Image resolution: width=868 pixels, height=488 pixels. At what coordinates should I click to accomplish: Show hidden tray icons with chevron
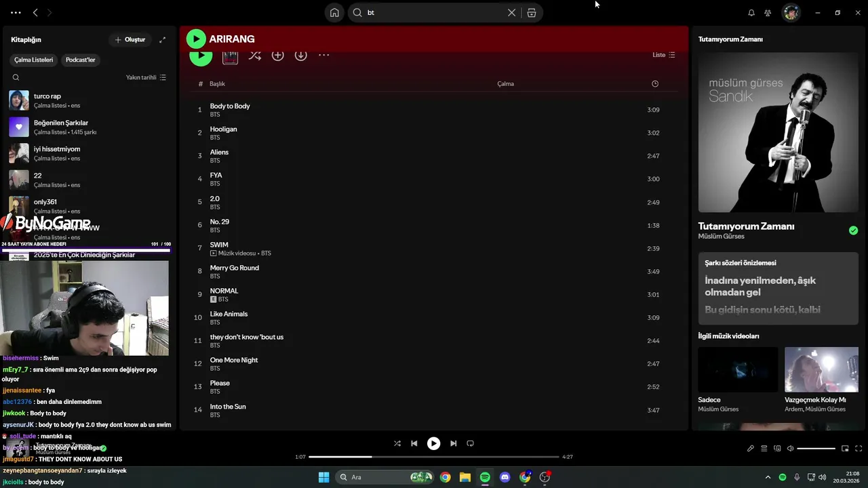tap(768, 477)
